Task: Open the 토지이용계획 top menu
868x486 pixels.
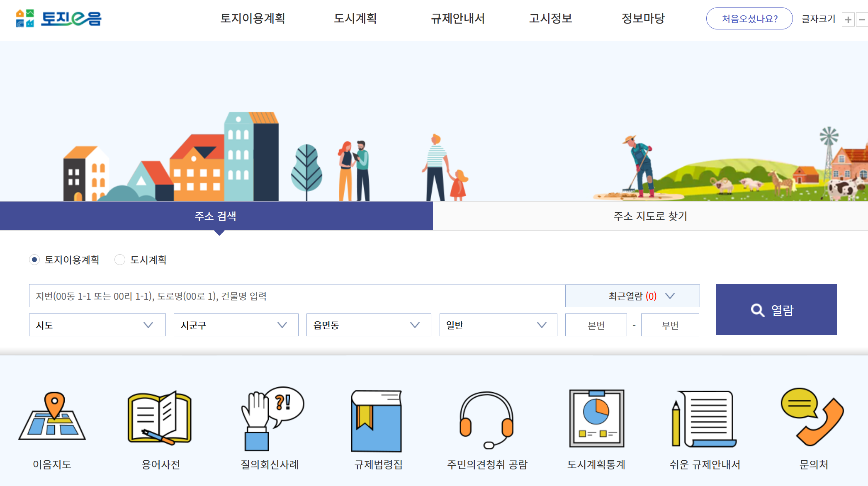Action: click(253, 18)
